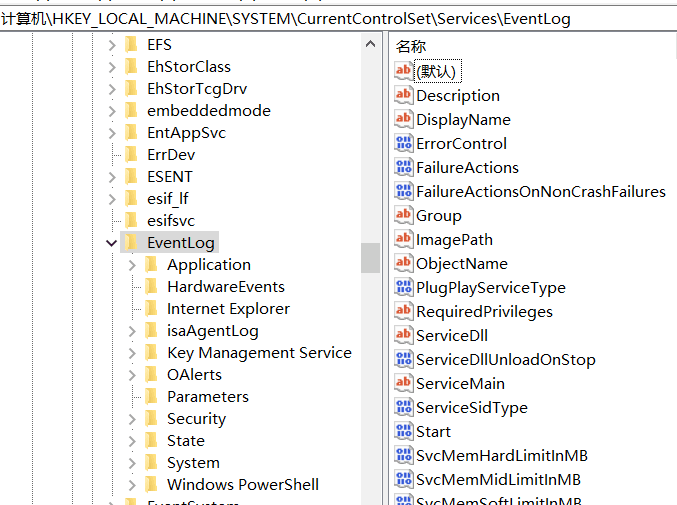
Task: Click the ab icon beside Description
Action: pyautogui.click(x=403, y=95)
